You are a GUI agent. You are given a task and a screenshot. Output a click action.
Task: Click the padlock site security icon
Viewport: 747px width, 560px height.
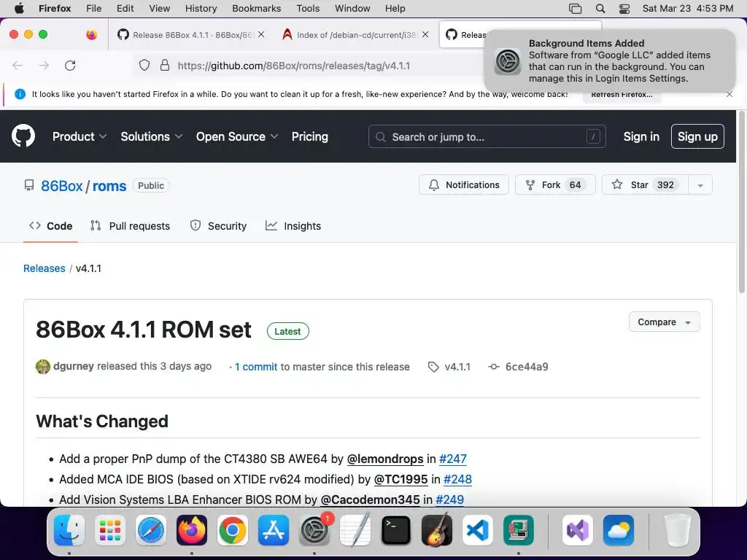[x=165, y=65]
